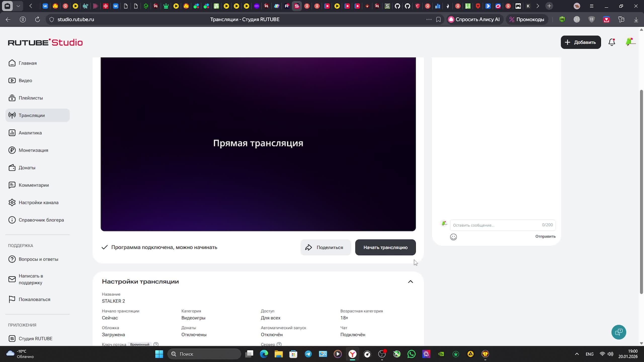Open browser downloads icon

tap(636, 19)
